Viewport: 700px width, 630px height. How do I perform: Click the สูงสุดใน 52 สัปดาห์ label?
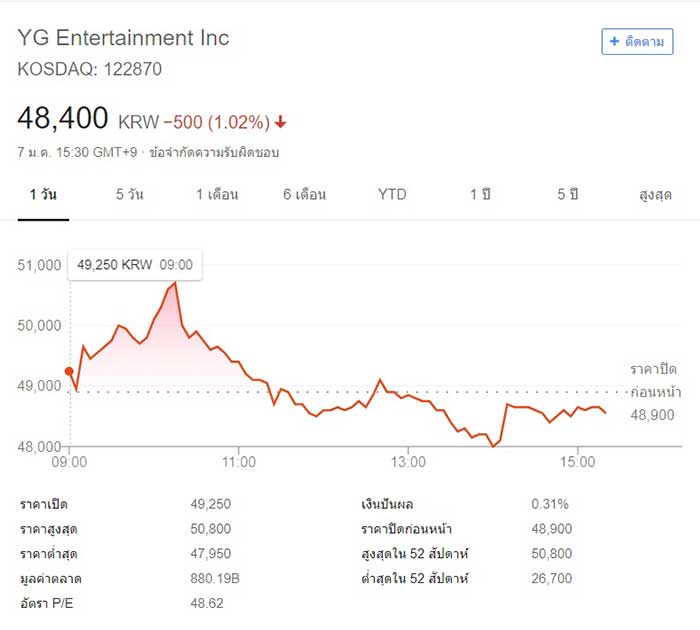tap(415, 554)
